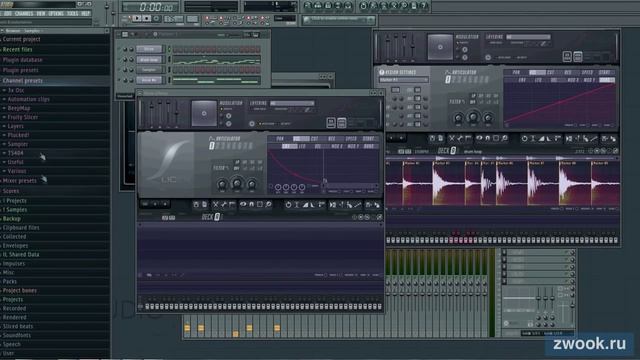The height and width of the screenshot is (360, 640).
Task: Click the delete (X) tool in front Slicex toolbar
Action: (216, 204)
